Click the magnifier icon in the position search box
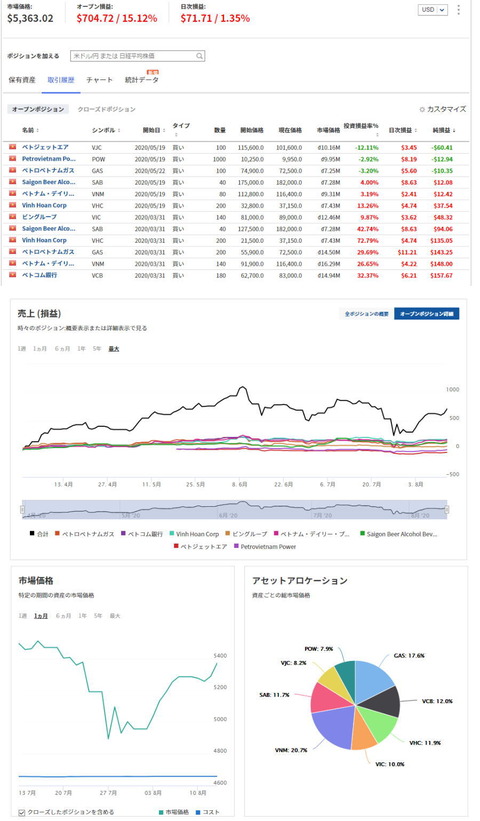Screen dimensions: 480x821 (199, 56)
